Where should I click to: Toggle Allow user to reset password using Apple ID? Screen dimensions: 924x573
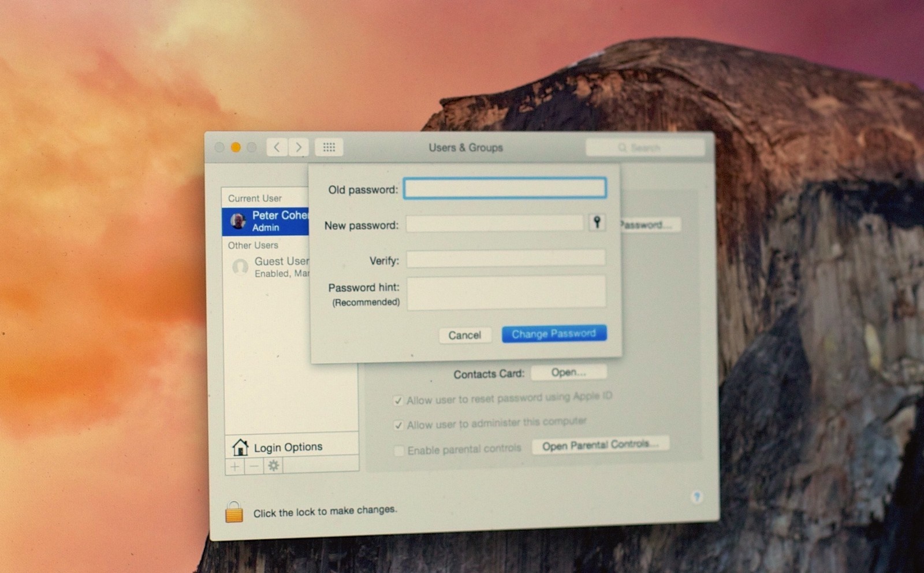pos(398,400)
